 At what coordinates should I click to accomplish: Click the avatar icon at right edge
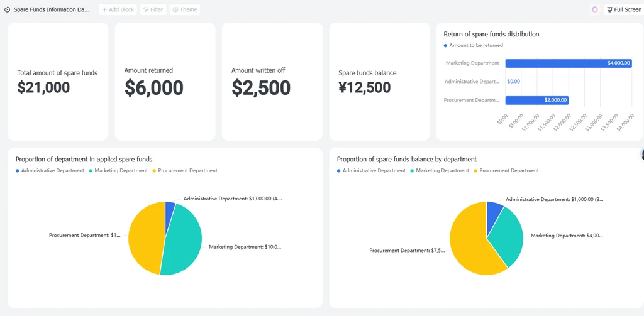[x=642, y=154]
